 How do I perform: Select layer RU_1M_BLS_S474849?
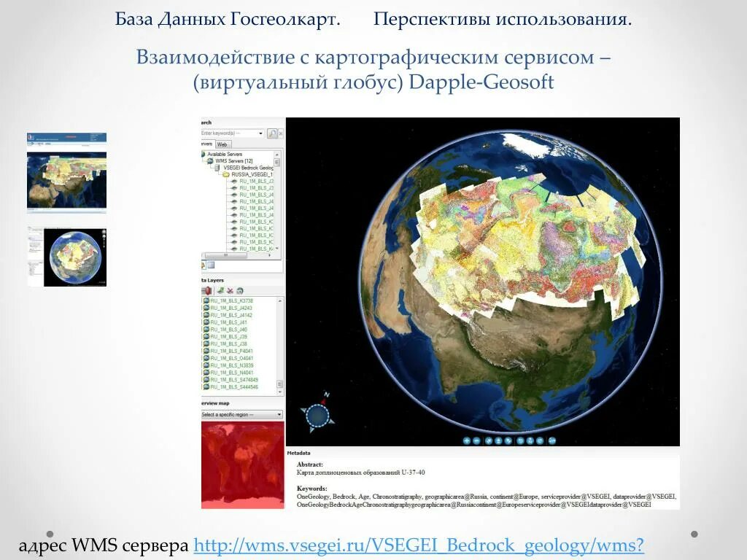pyautogui.click(x=234, y=379)
